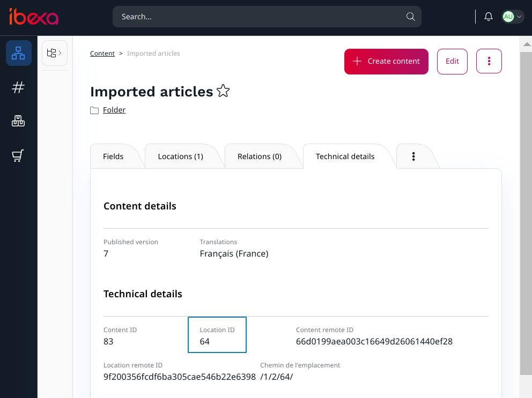Screen dimensions: 532x398
Task: Switch to the Fields tab
Action: coord(113,156)
